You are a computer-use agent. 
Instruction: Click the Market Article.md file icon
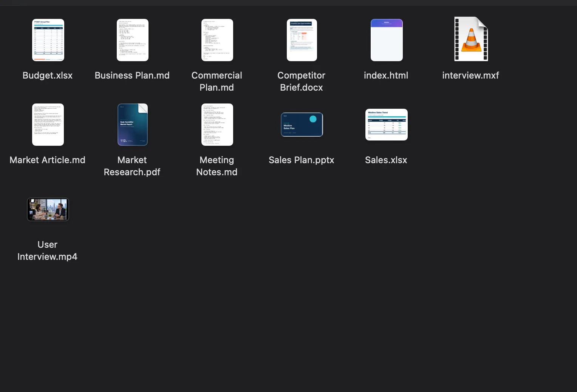(48, 125)
